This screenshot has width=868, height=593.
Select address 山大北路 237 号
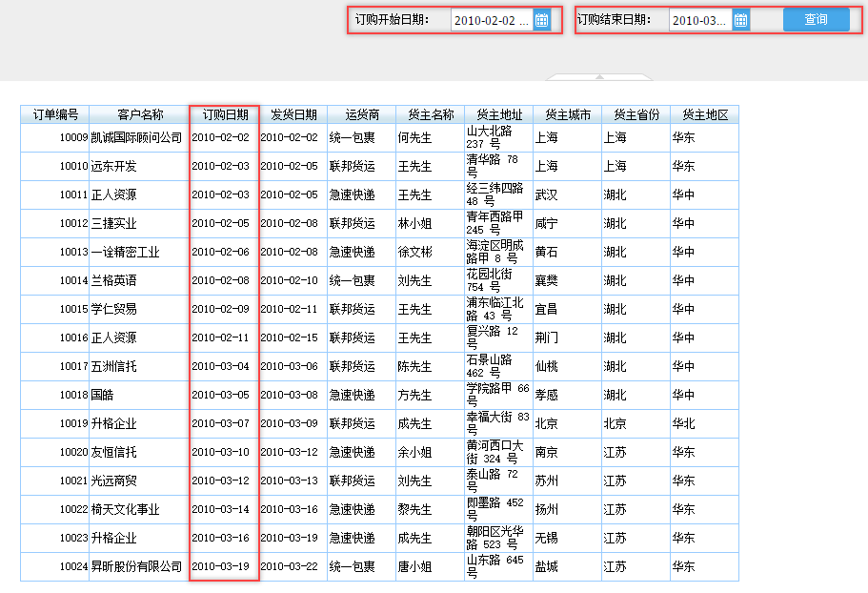pos(498,137)
